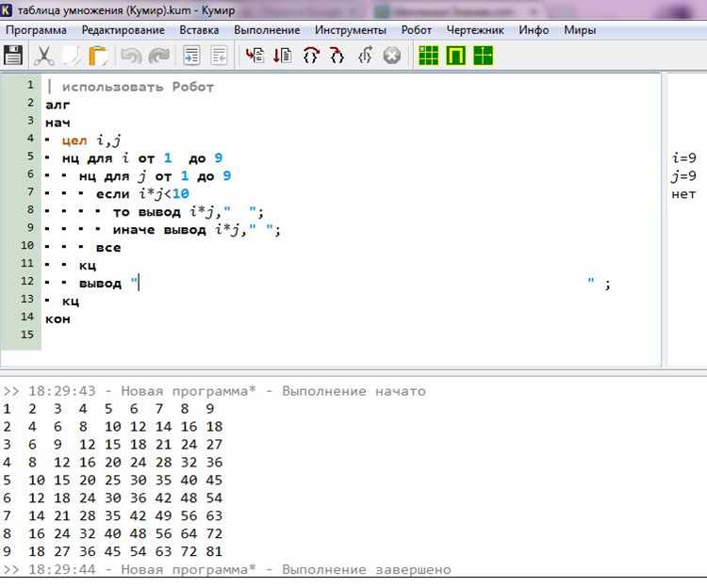
Task: Click 'то вывод' on line 8
Action: pos(146,212)
